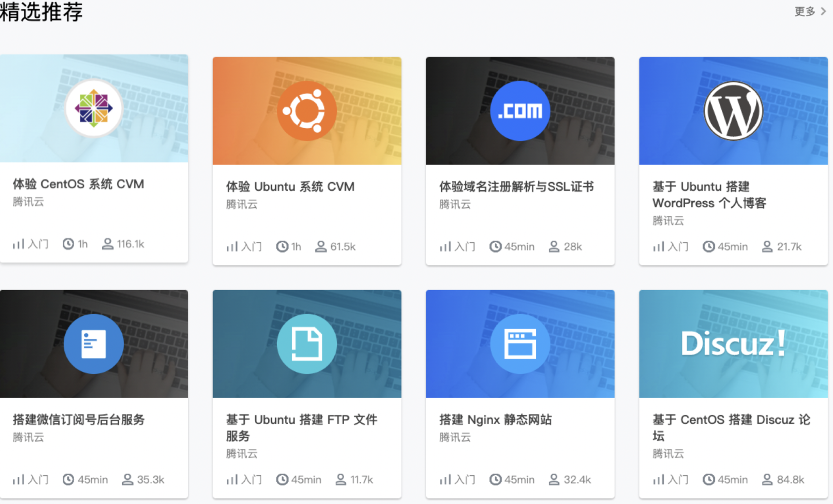Click the blue .com domain icon
The height and width of the screenshot is (504, 833).
[520, 111]
